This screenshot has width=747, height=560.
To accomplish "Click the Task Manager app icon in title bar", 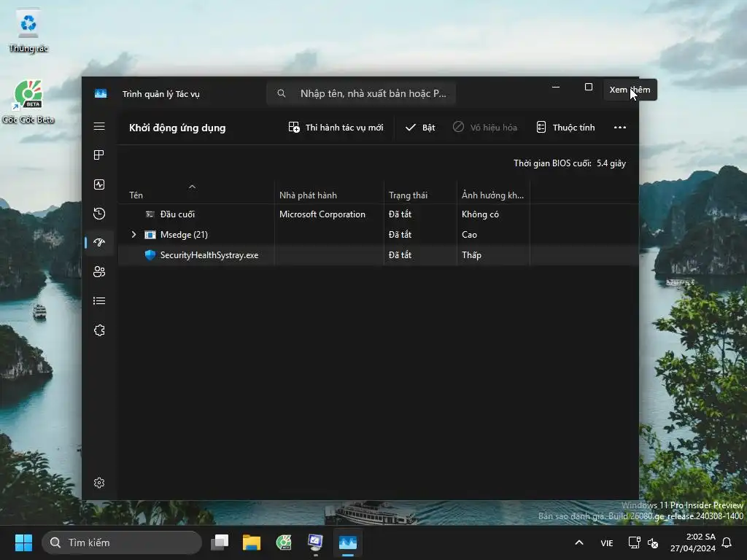I will tap(101, 94).
